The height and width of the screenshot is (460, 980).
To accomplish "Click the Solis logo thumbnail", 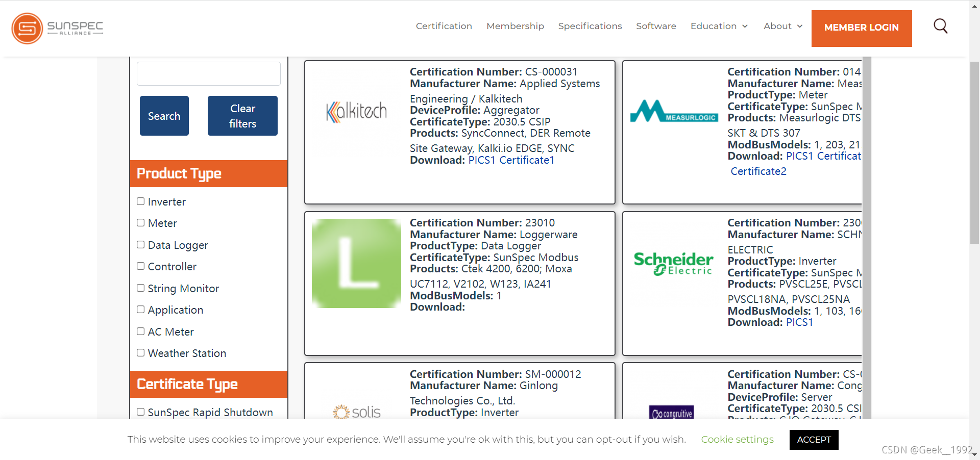I will coord(356,412).
